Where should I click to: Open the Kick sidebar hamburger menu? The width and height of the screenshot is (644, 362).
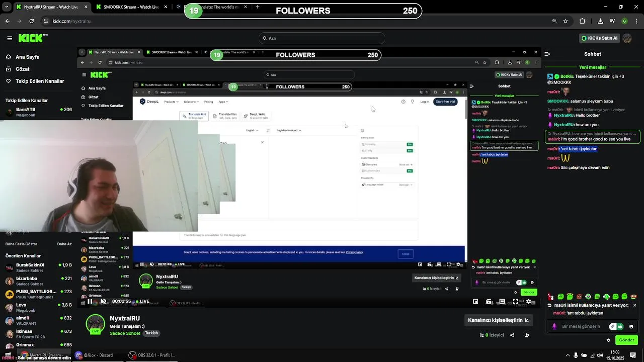[10, 38]
